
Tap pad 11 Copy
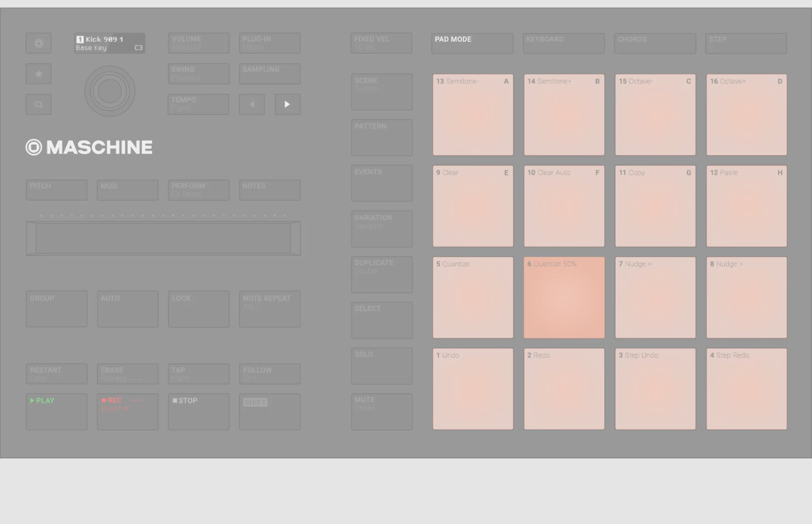coord(656,206)
